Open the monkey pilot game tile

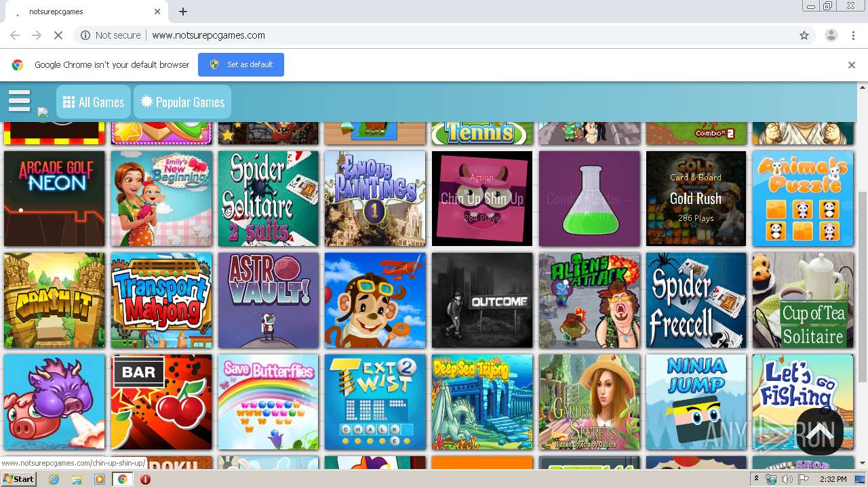375,300
